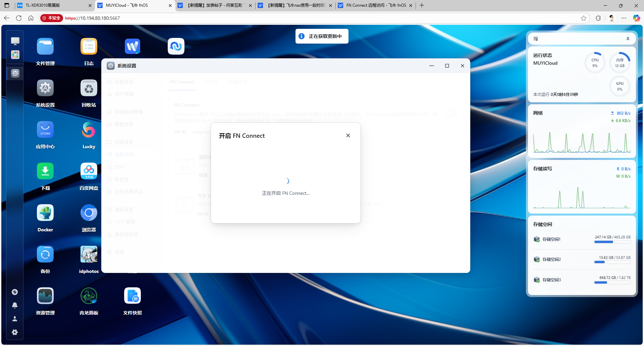Launch the 百度网盘 app icon
644x346 pixels.
coord(89,171)
